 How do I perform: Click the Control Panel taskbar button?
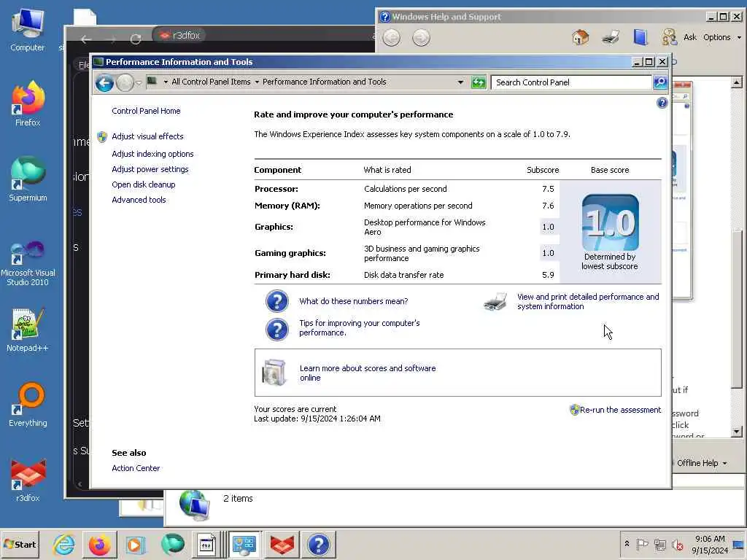click(x=244, y=545)
